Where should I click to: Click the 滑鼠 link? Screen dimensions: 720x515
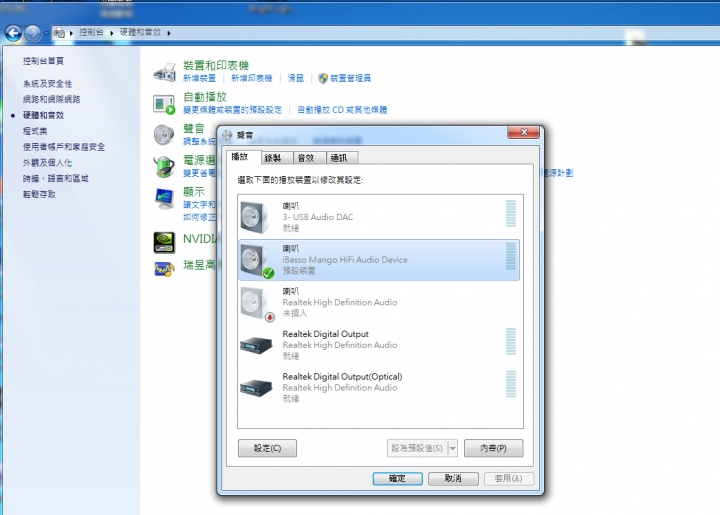[x=296, y=78]
